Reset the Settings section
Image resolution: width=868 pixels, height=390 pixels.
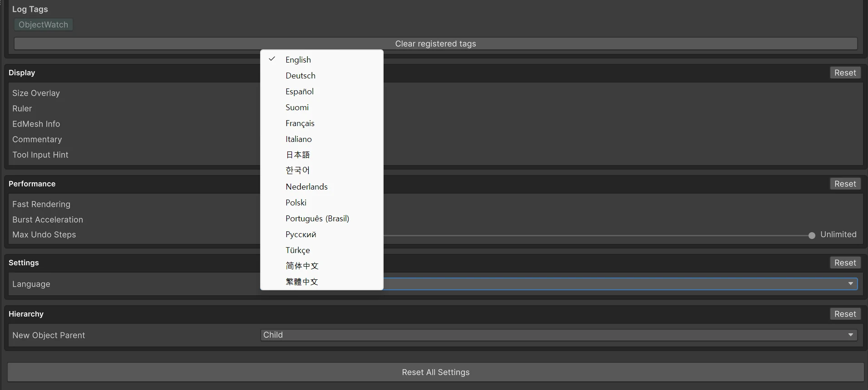tap(845, 263)
